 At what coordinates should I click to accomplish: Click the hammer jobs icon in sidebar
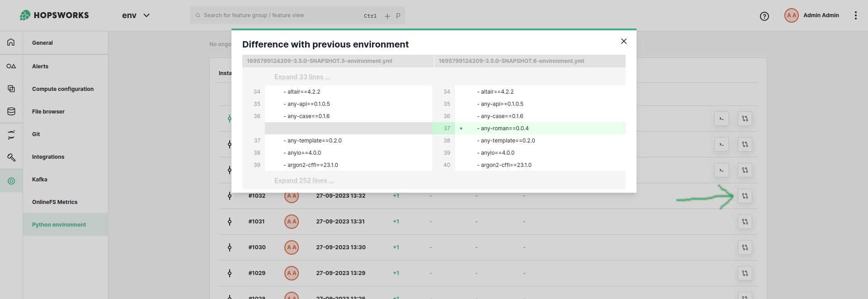pyautogui.click(x=11, y=157)
